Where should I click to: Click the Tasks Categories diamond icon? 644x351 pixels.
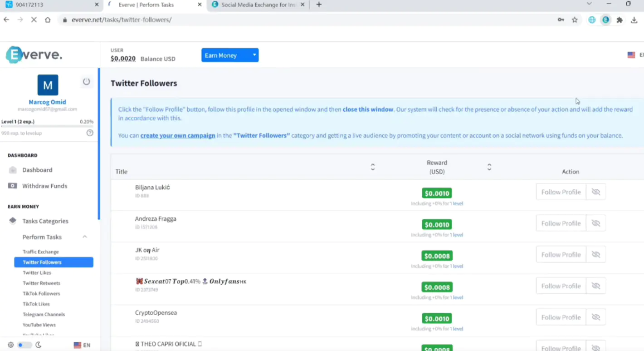point(13,221)
